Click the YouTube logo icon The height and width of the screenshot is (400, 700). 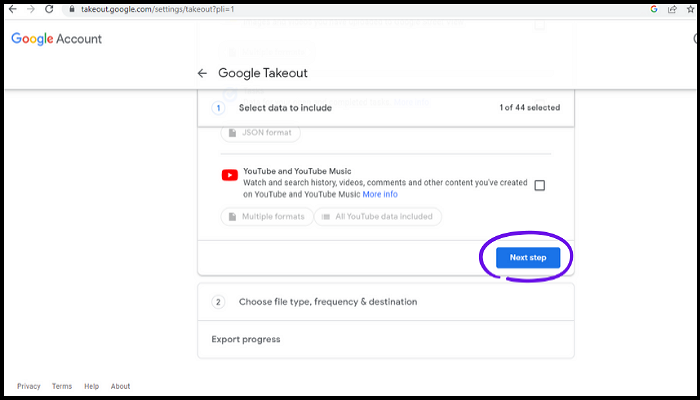pos(230,176)
